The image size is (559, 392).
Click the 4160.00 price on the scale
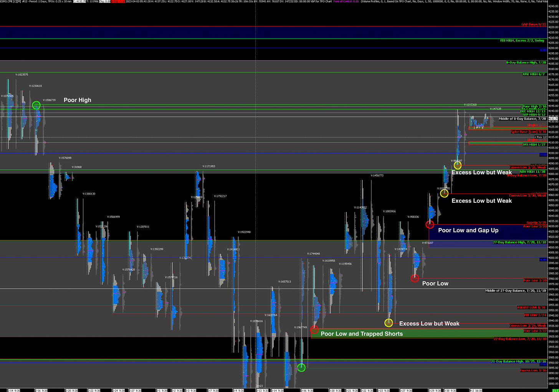tap(553, 90)
